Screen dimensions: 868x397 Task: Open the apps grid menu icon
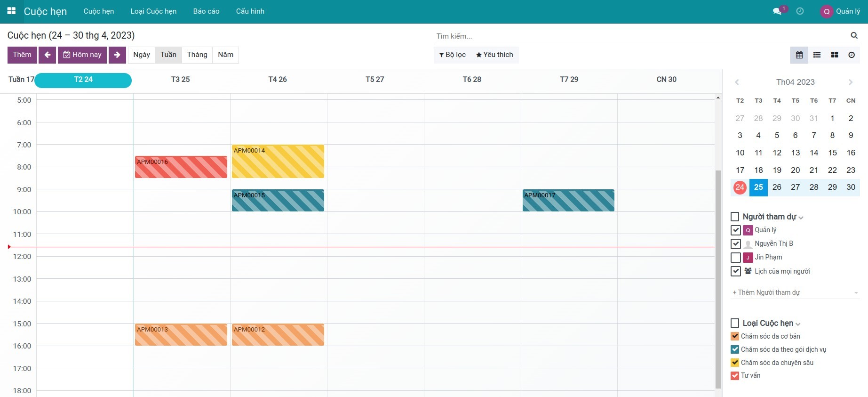pos(11,11)
